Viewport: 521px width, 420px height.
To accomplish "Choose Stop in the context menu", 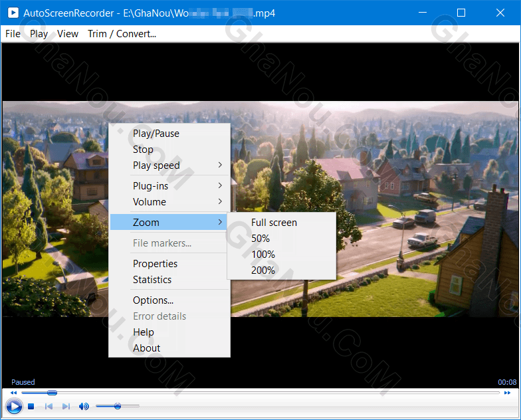I will pyautogui.click(x=169, y=150).
